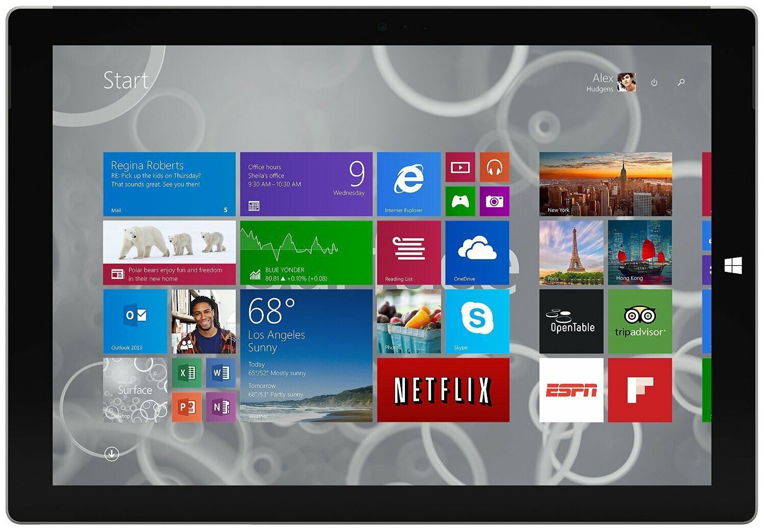Launch Outlook 2013 tile

click(135, 321)
